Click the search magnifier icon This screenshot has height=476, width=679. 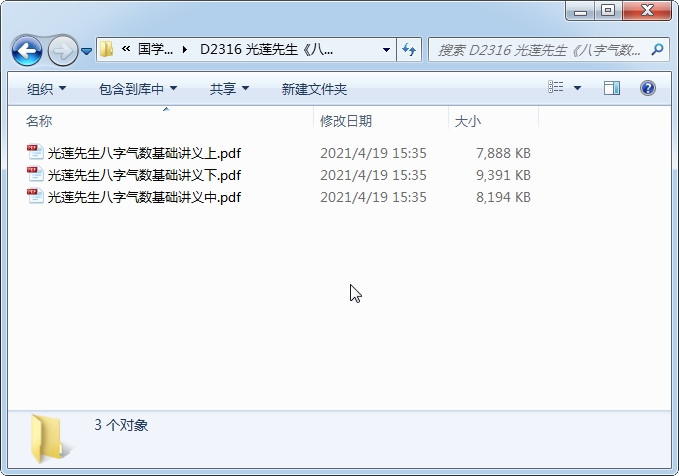click(657, 50)
